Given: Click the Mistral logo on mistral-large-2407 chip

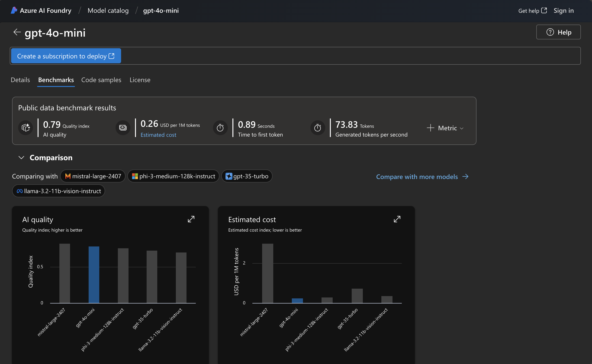Looking at the screenshot, I should [x=68, y=176].
